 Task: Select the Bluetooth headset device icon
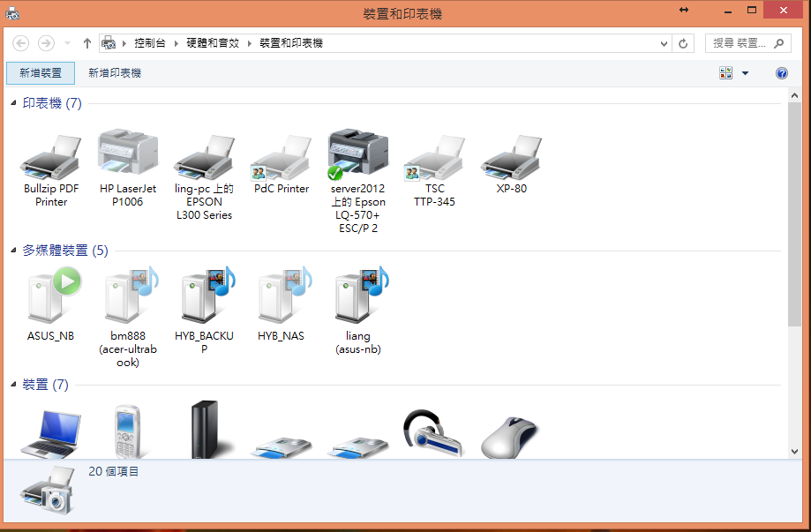point(432,433)
